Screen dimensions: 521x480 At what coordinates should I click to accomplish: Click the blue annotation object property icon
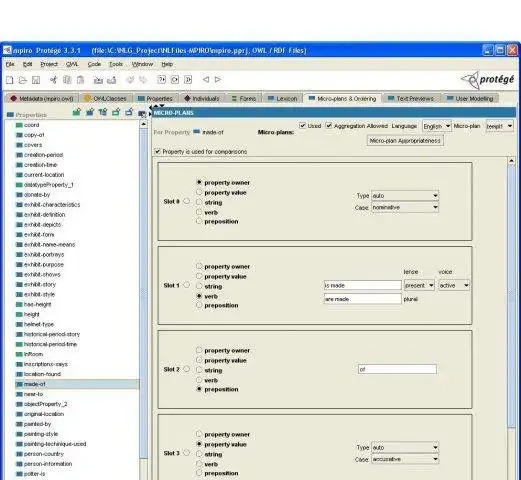click(129, 112)
